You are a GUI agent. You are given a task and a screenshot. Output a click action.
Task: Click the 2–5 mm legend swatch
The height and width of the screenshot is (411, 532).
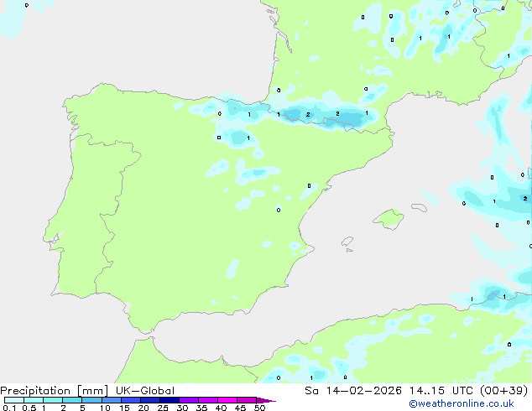point(72,400)
